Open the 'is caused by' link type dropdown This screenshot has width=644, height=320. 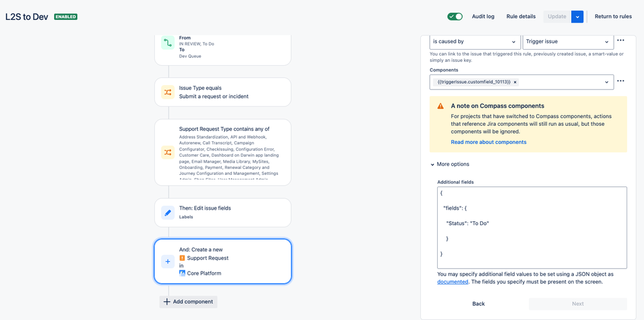coord(475,41)
